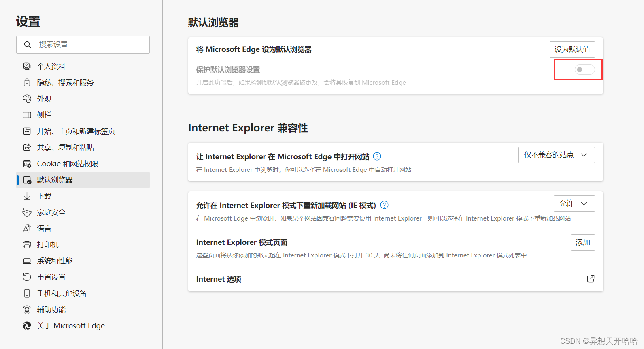The width and height of the screenshot is (644, 349).
Task: Click the reset arrow icon for 重置设置
Action: 27,277
